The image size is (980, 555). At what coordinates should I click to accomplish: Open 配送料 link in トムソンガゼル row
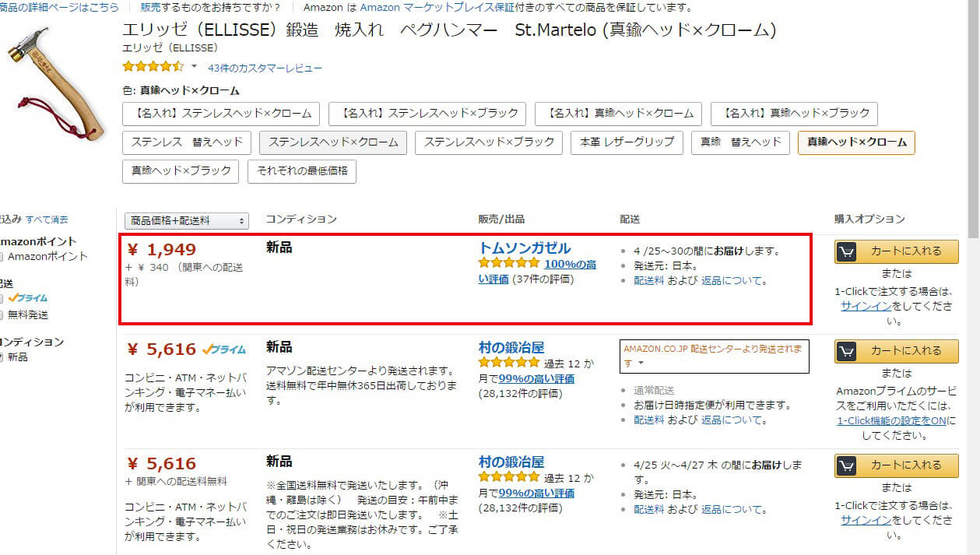(649, 280)
